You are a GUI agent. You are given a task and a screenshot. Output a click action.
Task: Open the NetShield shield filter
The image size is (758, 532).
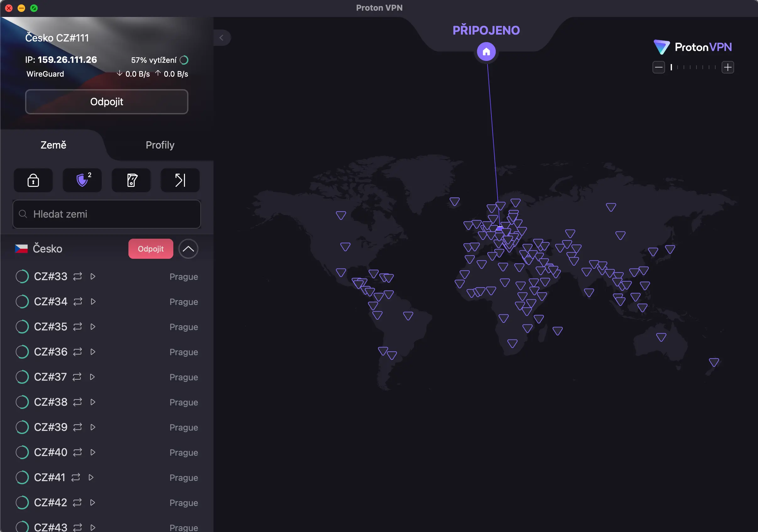coord(82,180)
